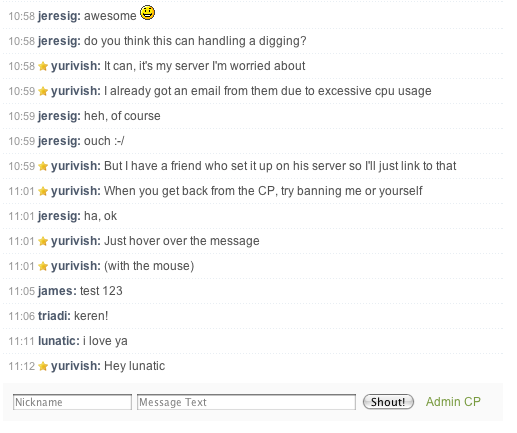
Task: Click the james username at 11:05
Action: point(57,291)
